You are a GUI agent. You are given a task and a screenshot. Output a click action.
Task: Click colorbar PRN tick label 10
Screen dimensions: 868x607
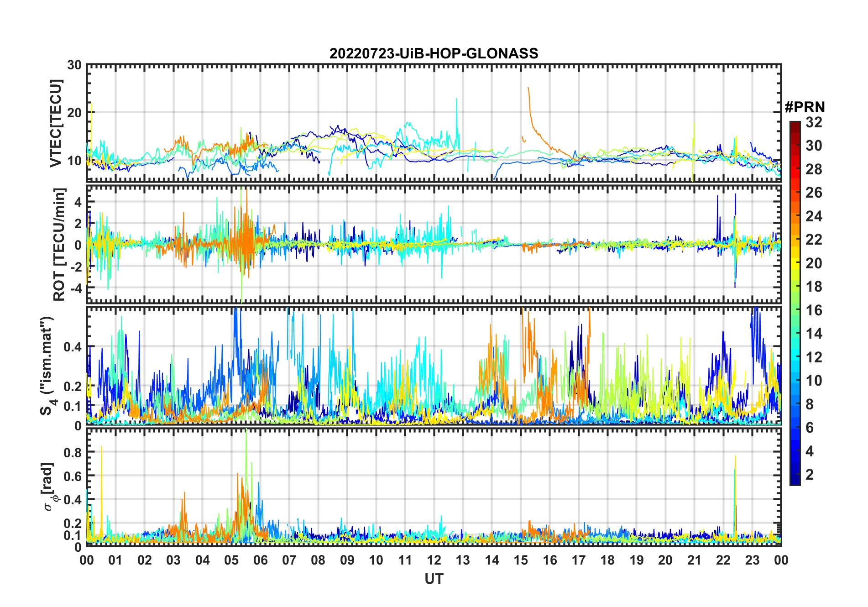pos(814,380)
